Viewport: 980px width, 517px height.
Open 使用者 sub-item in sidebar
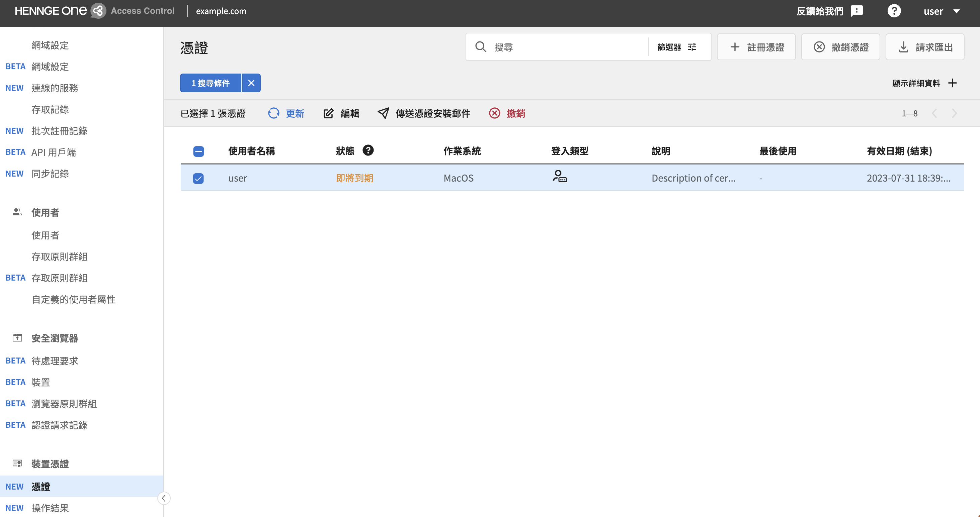click(45, 235)
